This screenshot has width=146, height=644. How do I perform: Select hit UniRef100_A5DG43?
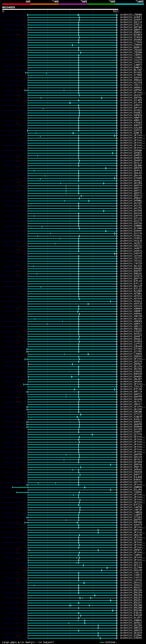131,80
